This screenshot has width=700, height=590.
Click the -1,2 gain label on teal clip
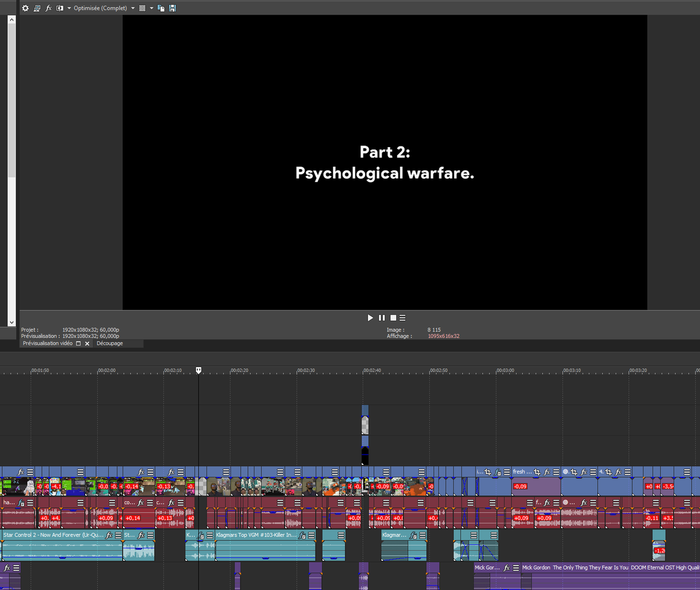[659, 550]
